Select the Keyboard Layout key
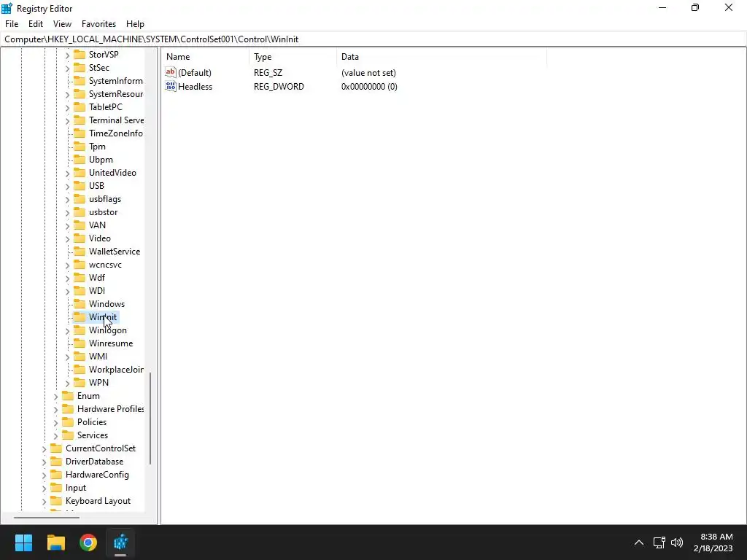This screenshot has height=560, width=747. click(98, 501)
